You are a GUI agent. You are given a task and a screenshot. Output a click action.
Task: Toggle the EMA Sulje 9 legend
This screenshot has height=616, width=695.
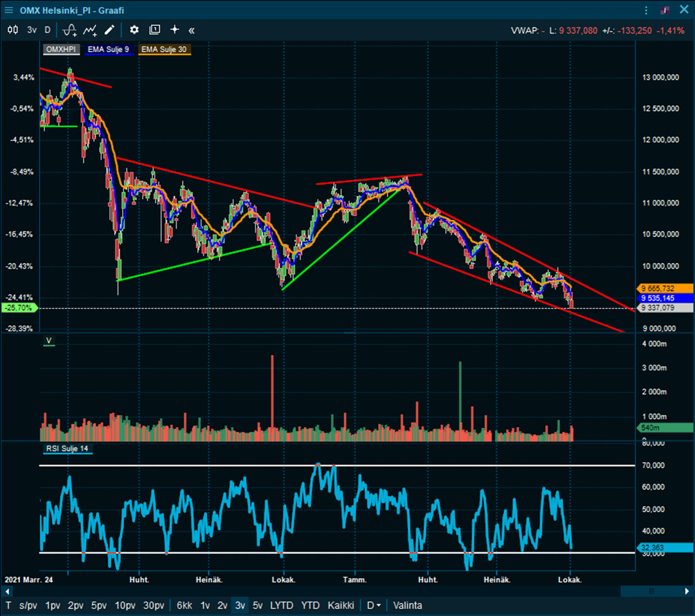(109, 49)
